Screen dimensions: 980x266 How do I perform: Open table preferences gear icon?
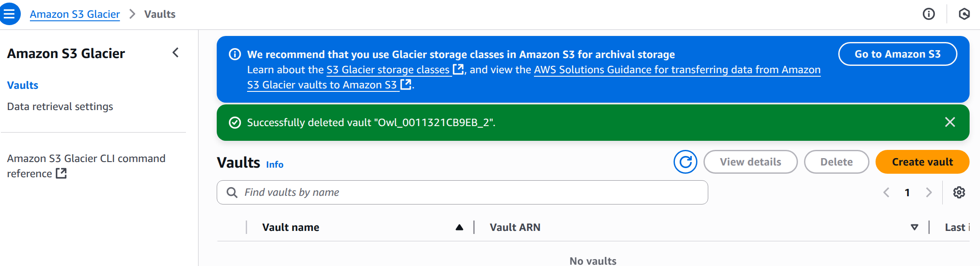[959, 192]
